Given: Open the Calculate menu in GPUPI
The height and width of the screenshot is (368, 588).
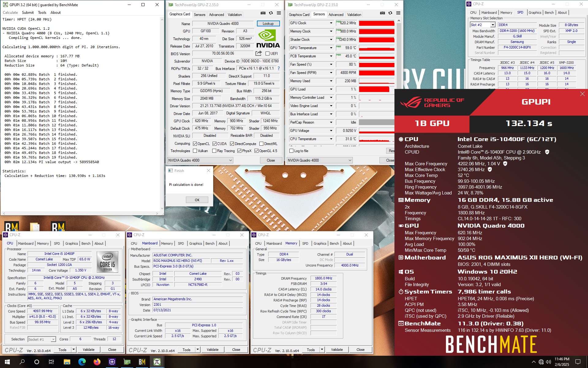Looking at the screenshot, I should click(x=10, y=13).
